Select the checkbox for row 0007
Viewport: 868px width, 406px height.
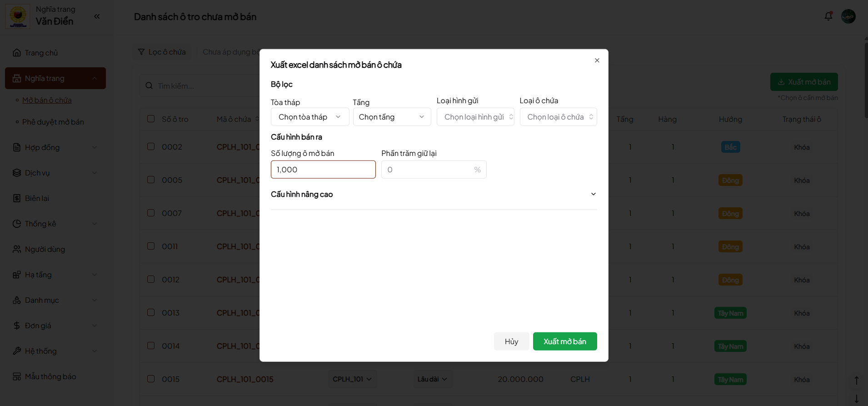pos(151,213)
